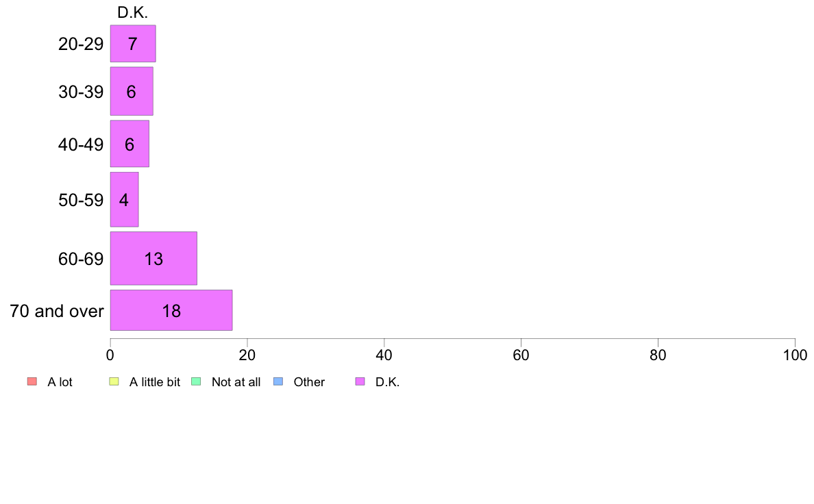Click the 'D.K.' column header above bars
The width and height of the screenshot is (814, 504).
133,12
